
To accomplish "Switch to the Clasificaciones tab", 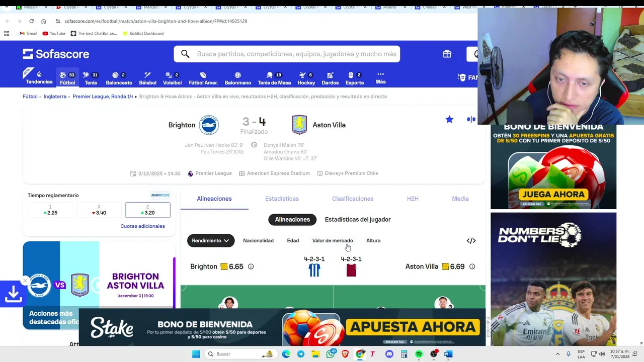I will click(353, 199).
